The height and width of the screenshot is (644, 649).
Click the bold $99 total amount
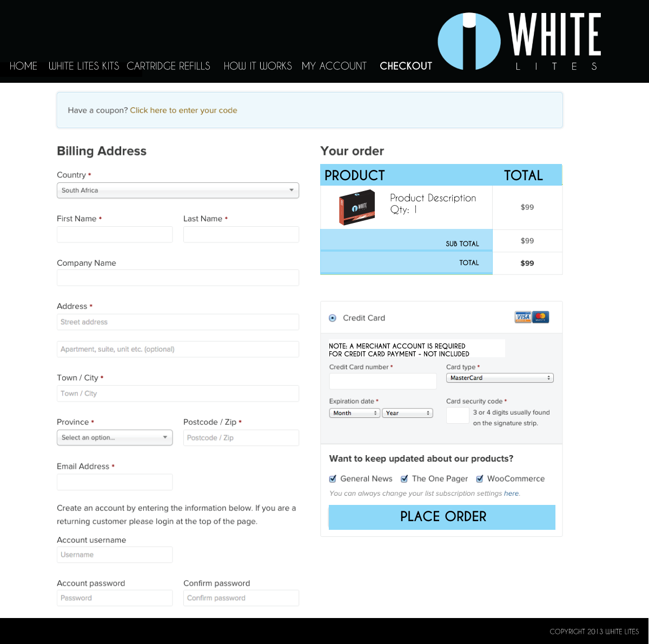pos(527,264)
